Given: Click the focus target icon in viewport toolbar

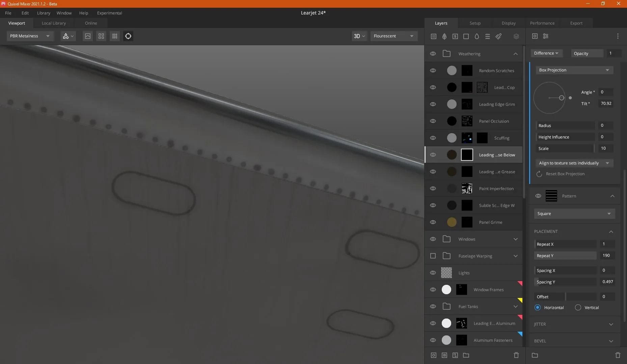Looking at the screenshot, I should coord(128,36).
